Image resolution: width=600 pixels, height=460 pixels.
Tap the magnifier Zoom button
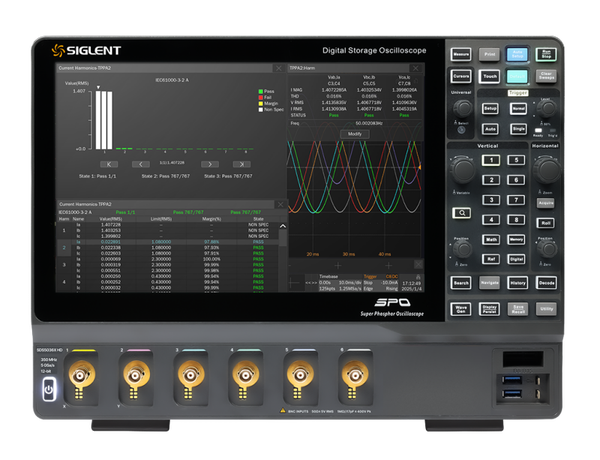(x=461, y=213)
